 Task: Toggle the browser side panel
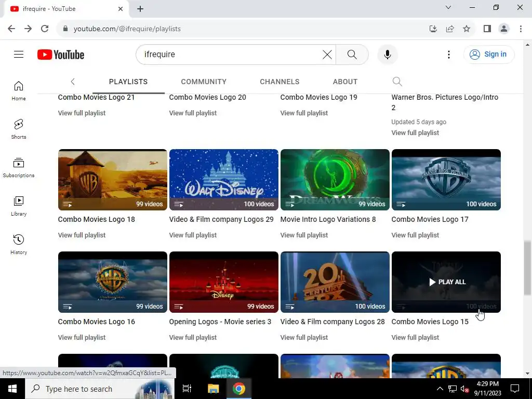click(487, 29)
